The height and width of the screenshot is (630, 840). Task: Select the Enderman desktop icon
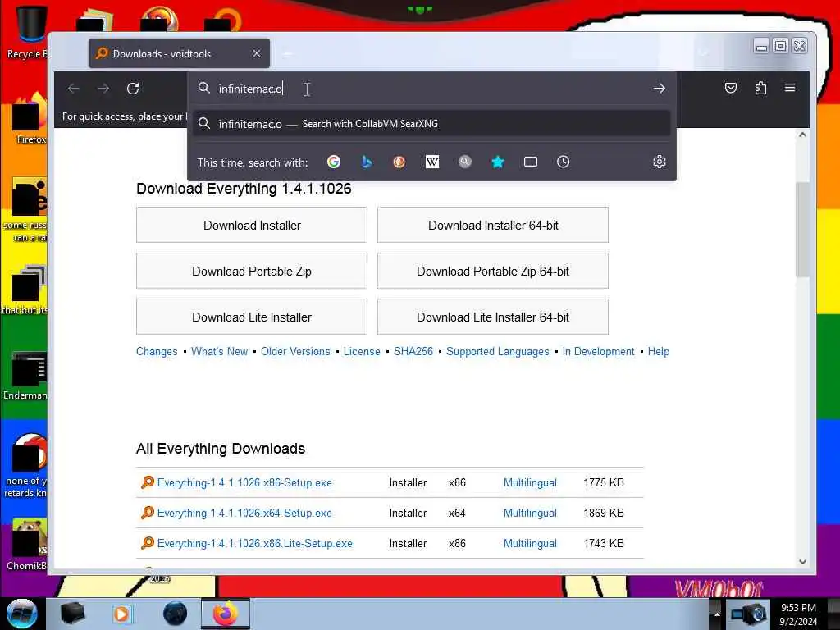pyautogui.click(x=25, y=376)
